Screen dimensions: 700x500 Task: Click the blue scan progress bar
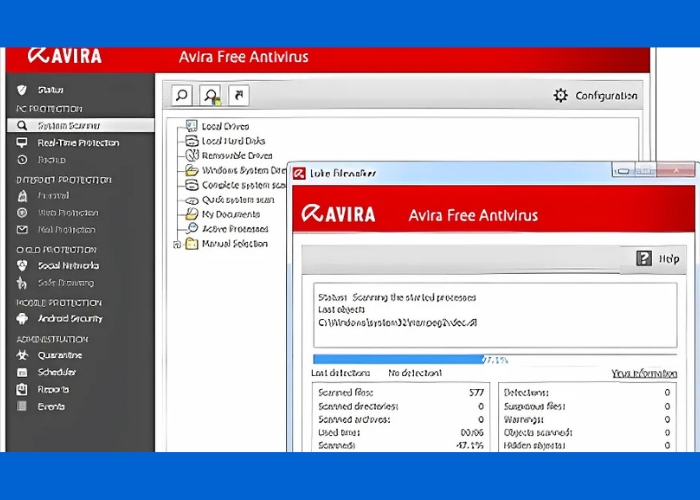click(x=397, y=359)
